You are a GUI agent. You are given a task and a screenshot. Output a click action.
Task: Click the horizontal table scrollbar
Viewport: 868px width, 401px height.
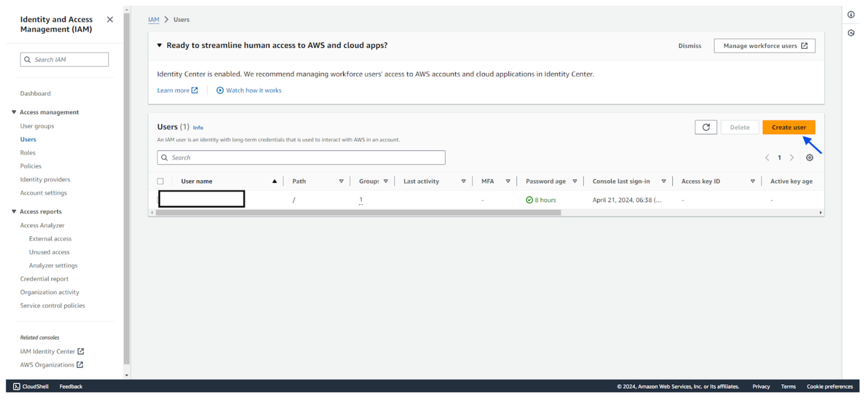(358, 212)
